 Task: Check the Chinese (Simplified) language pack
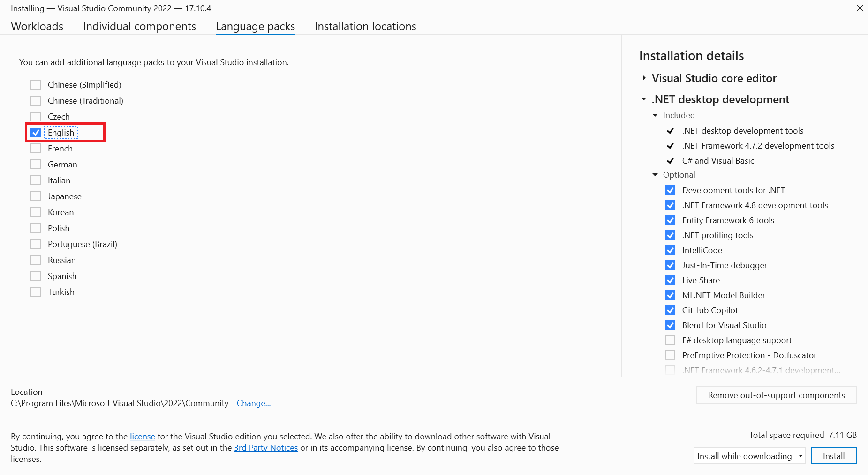(36, 85)
